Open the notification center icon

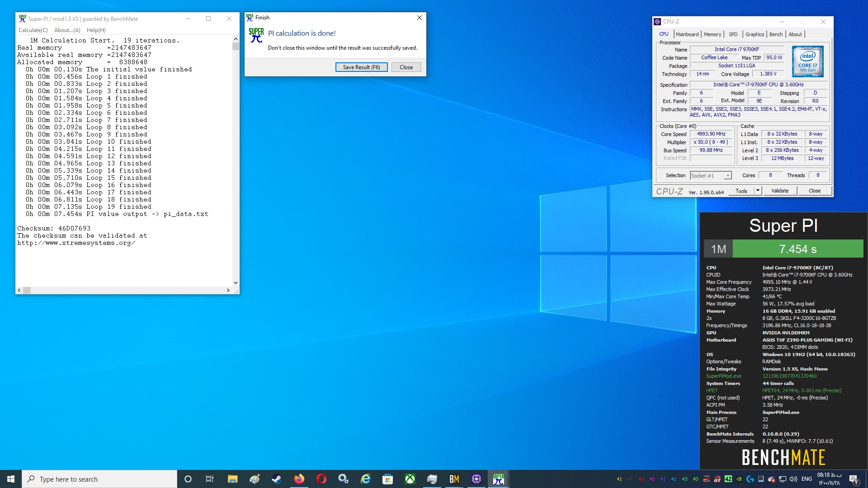[854, 479]
